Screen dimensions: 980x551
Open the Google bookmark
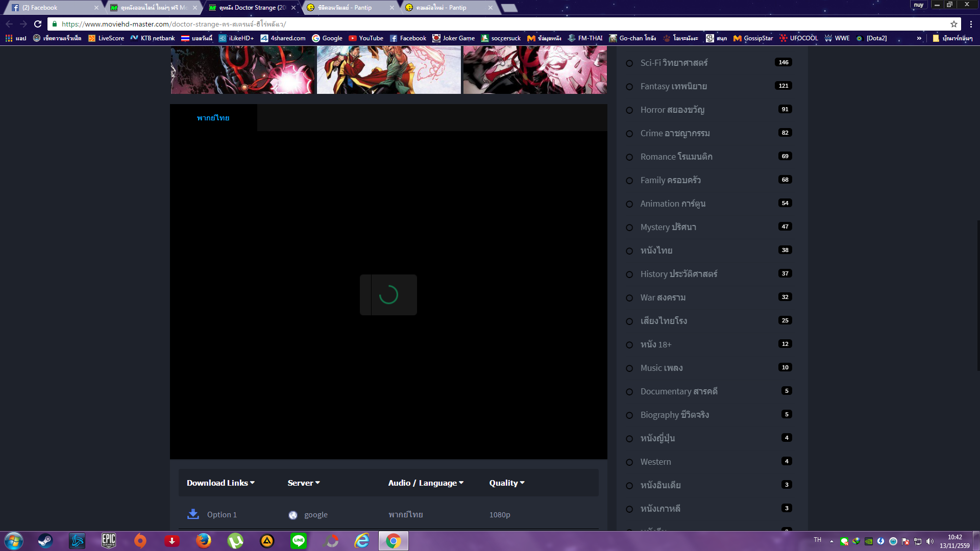click(x=327, y=38)
